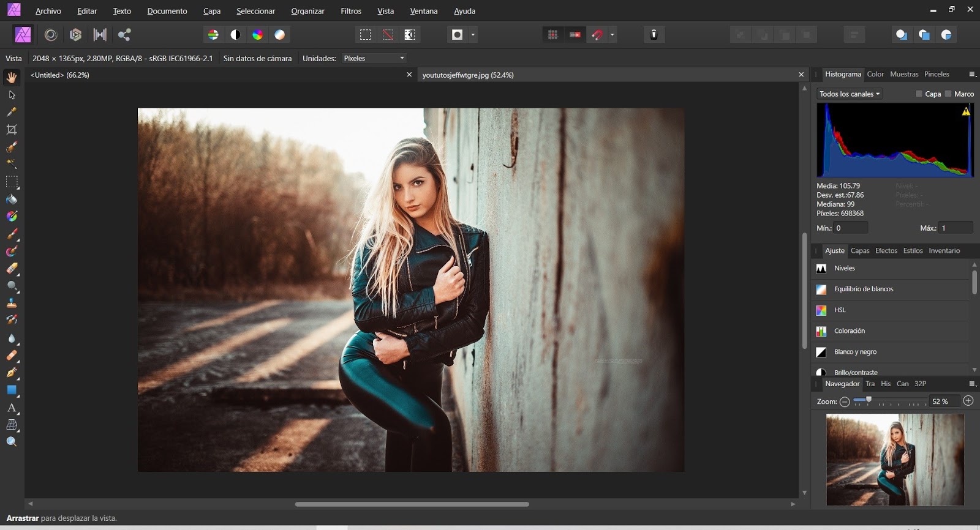This screenshot has width=980, height=530.
Task: Pick the blue Rectangle shape tool
Action: point(12,390)
